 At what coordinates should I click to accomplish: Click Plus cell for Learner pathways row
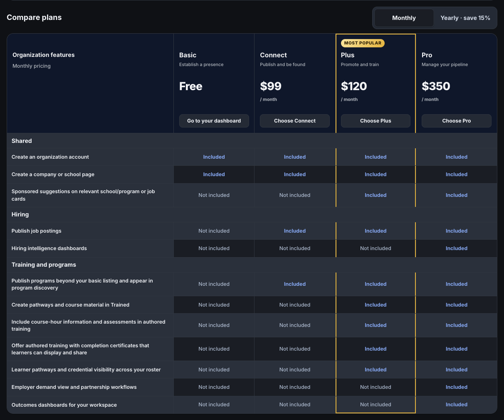click(376, 370)
